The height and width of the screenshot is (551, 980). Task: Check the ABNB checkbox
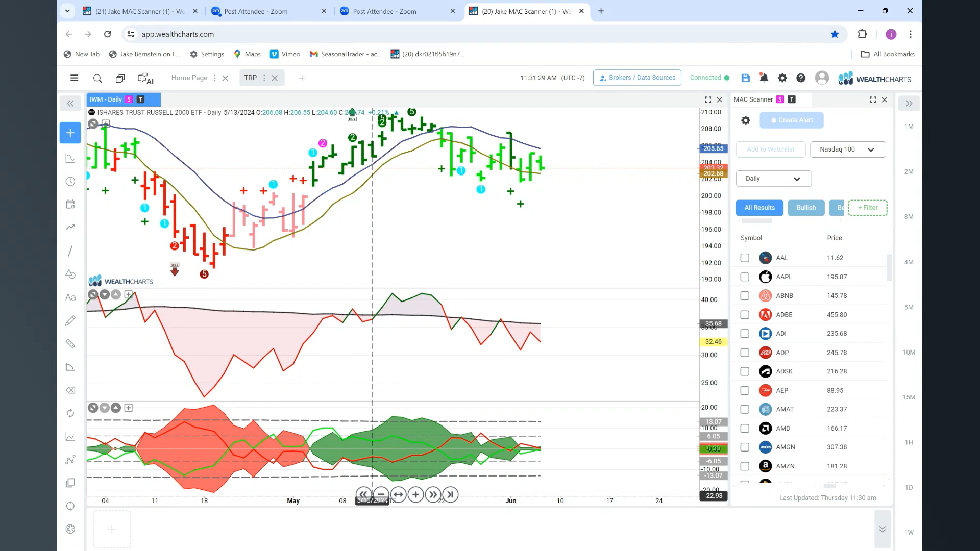pos(745,296)
